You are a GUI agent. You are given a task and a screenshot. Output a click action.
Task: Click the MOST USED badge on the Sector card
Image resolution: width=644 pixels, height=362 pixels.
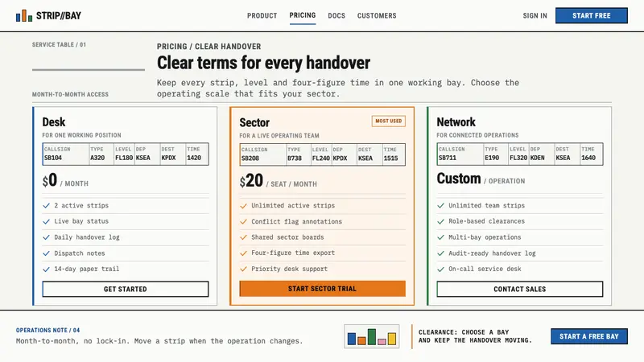pos(389,121)
